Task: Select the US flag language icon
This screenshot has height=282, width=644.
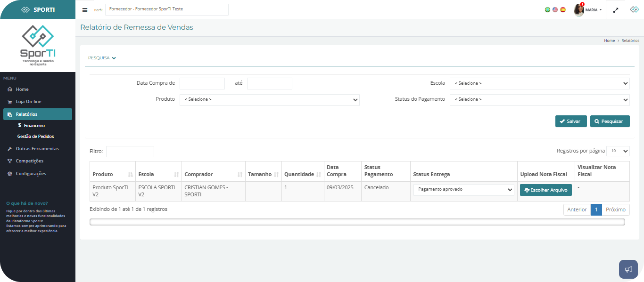Action: point(555,9)
